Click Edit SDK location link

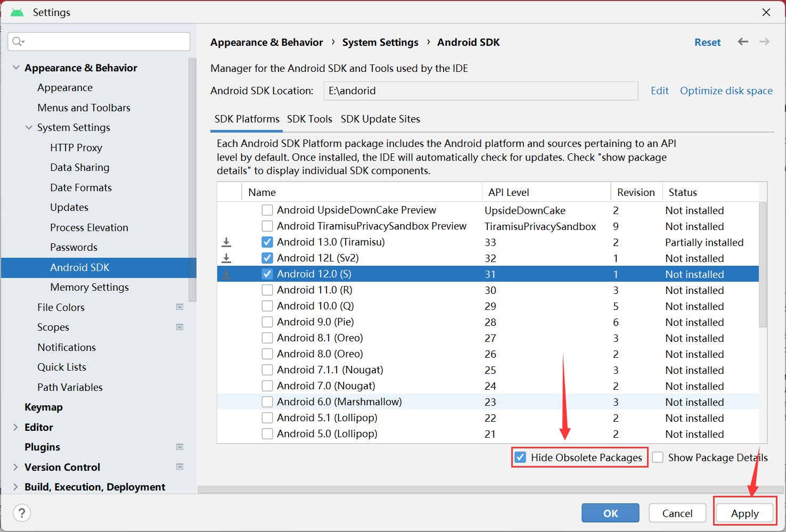click(x=660, y=91)
